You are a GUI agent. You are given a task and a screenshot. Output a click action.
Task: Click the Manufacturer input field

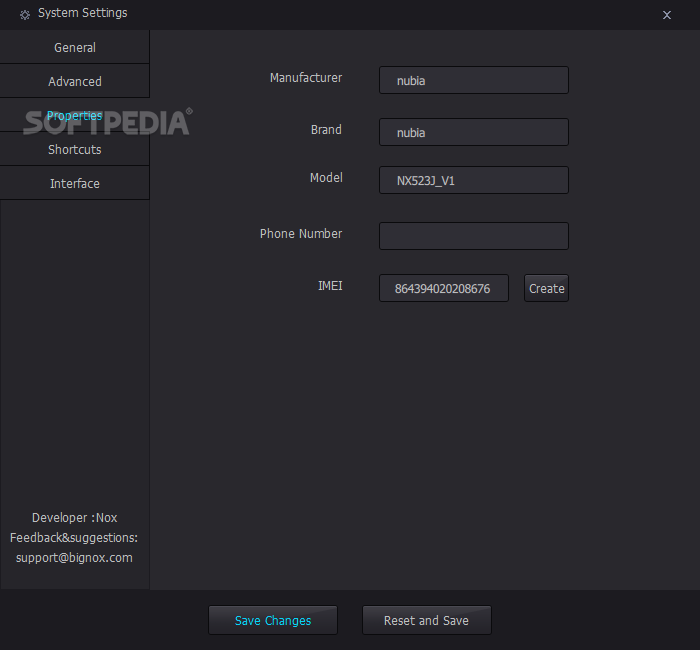(x=474, y=80)
